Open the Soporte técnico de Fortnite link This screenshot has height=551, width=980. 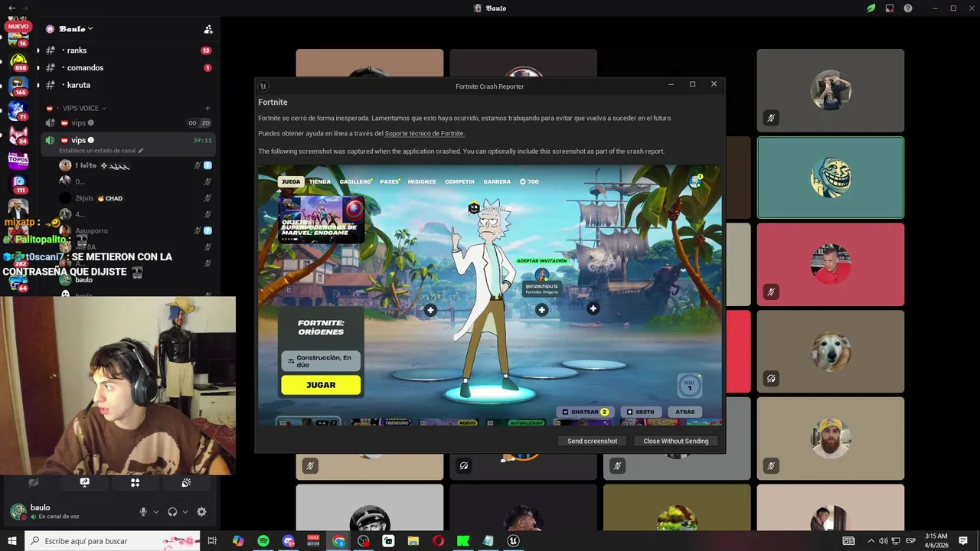pyautogui.click(x=425, y=133)
